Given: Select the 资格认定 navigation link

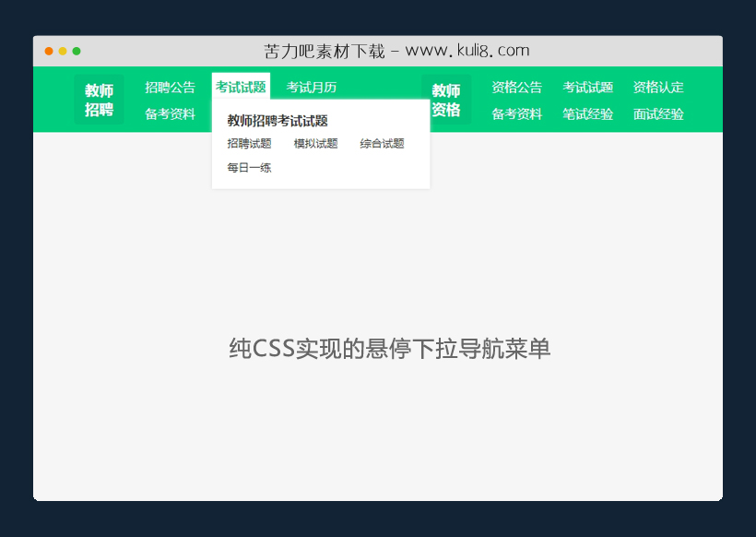Looking at the screenshot, I should pyautogui.click(x=657, y=87).
